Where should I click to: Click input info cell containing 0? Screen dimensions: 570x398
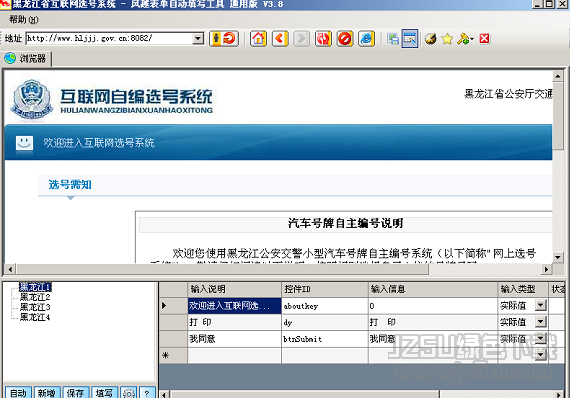coord(433,306)
